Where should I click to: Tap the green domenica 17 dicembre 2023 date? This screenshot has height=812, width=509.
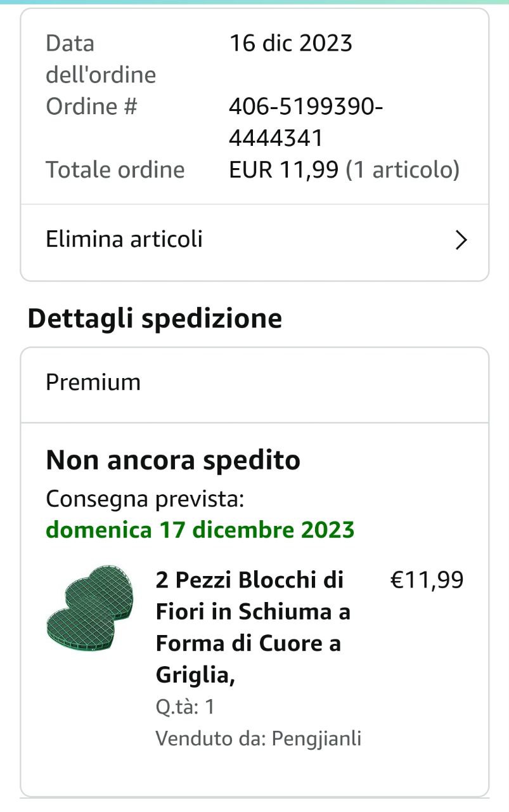click(200, 529)
